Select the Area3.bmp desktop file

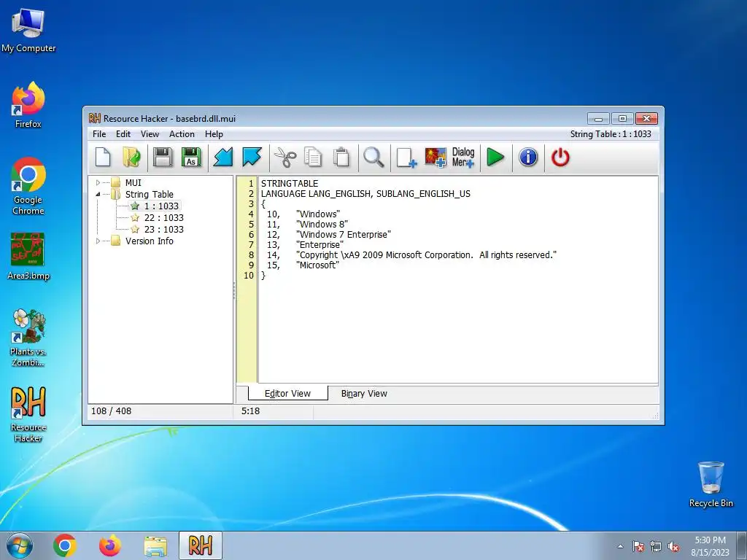(x=28, y=257)
